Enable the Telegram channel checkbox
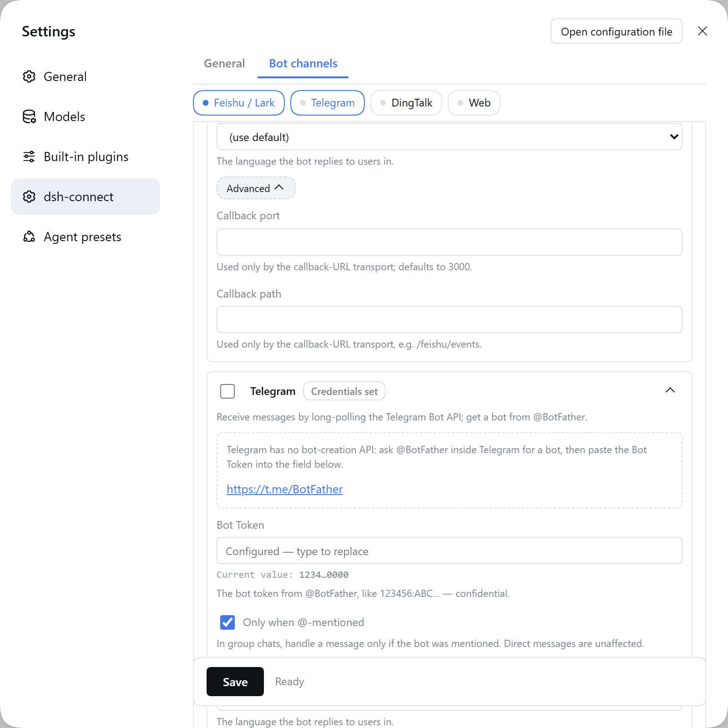The height and width of the screenshot is (728, 728). tap(227, 391)
